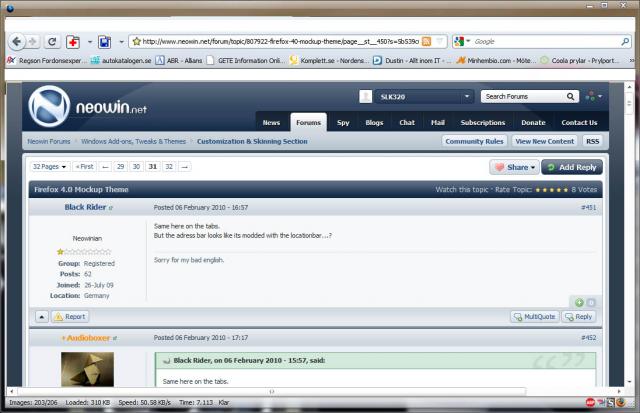Open the 32 Pages dropdown

pyautogui.click(x=49, y=167)
